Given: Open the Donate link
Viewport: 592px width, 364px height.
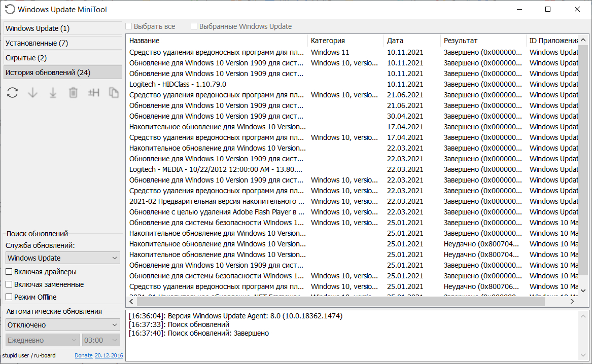Looking at the screenshot, I should tap(83, 355).
